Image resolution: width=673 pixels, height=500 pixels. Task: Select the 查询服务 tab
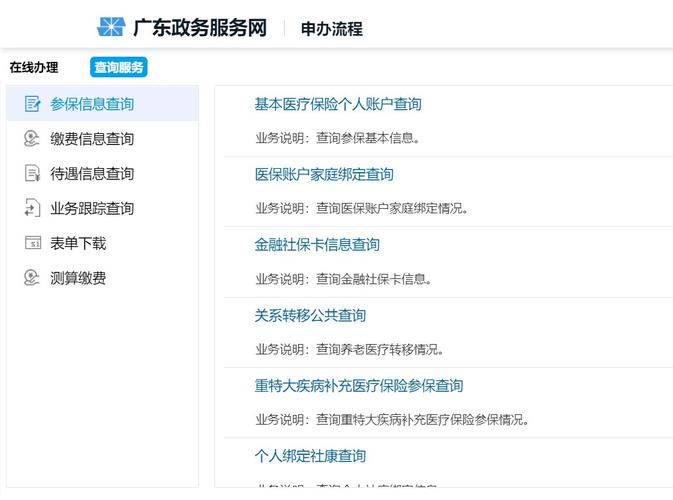tap(118, 67)
